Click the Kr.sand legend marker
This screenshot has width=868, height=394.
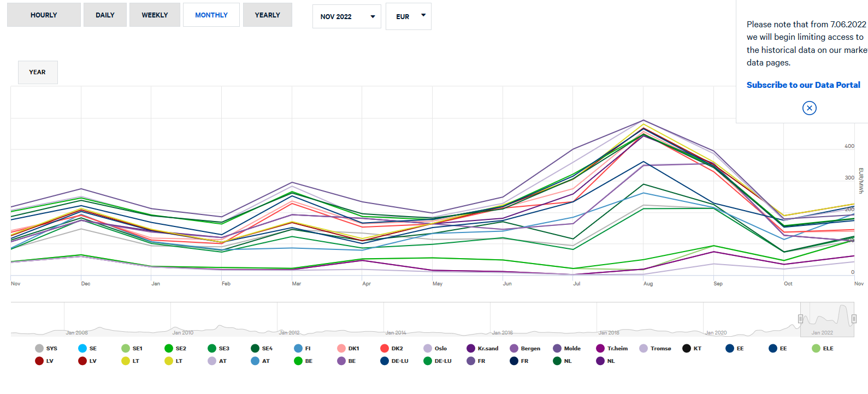coord(471,348)
